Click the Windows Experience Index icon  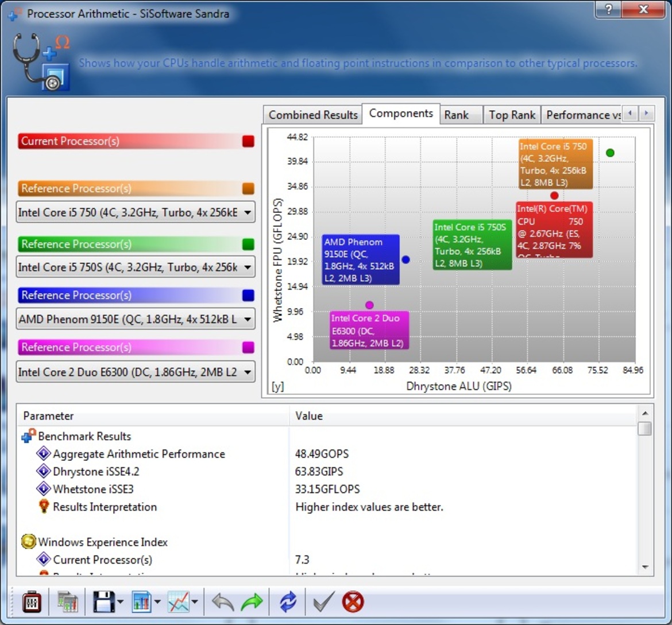click(28, 541)
